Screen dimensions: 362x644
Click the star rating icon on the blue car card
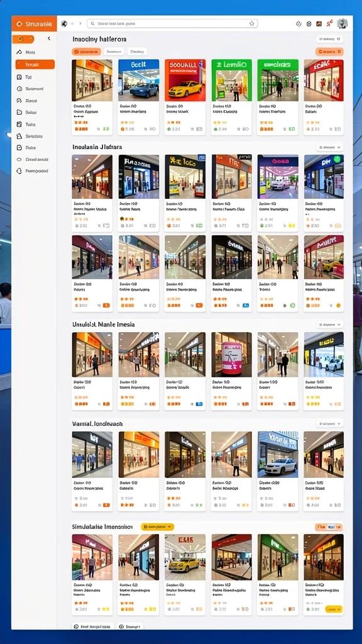pos(145,129)
